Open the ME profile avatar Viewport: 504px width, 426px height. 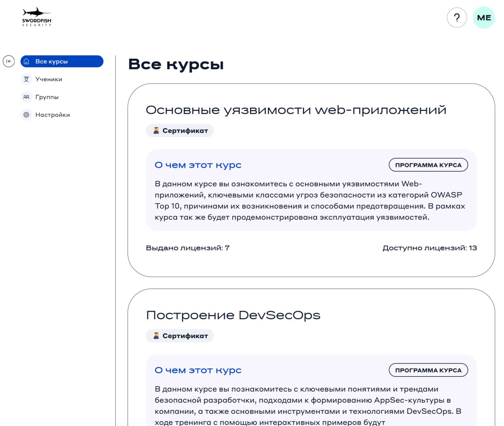pos(484,18)
